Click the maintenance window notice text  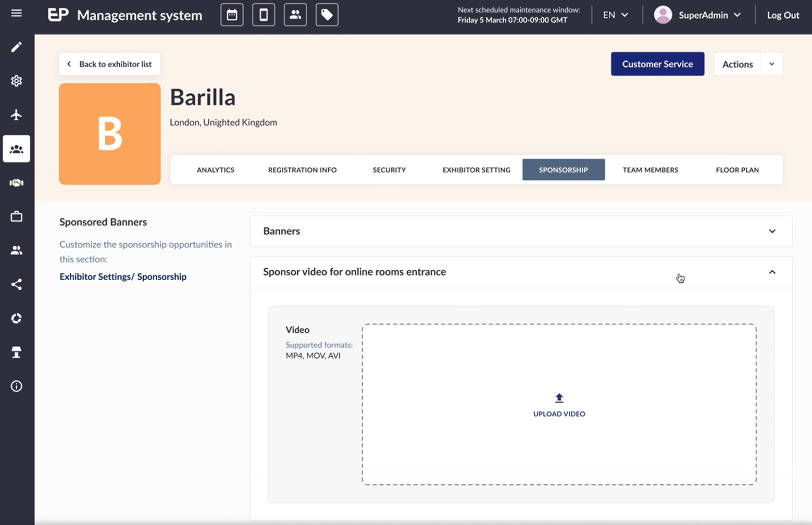(x=519, y=15)
